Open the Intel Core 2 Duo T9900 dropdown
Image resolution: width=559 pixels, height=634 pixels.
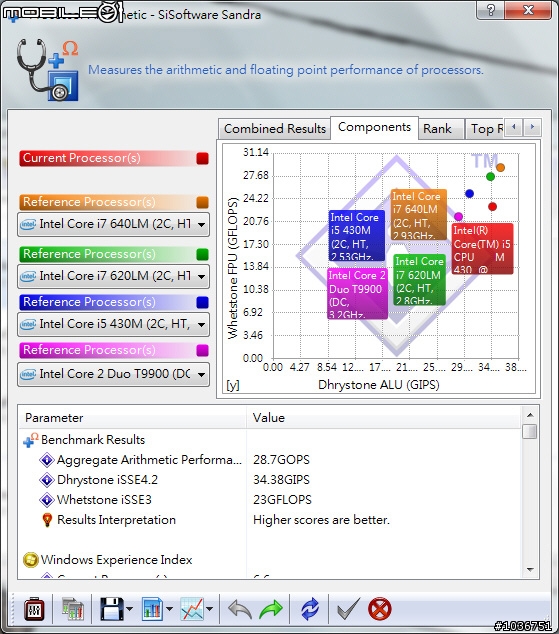pos(114,374)
